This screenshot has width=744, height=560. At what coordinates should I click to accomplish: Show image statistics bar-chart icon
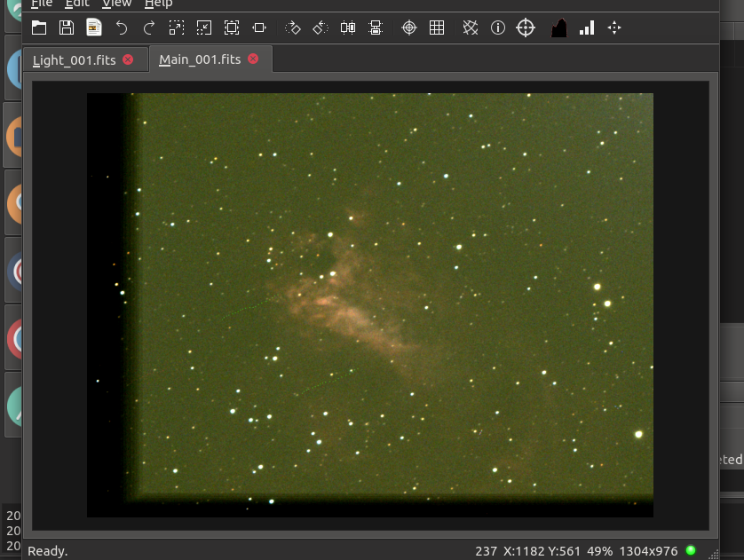587,28
